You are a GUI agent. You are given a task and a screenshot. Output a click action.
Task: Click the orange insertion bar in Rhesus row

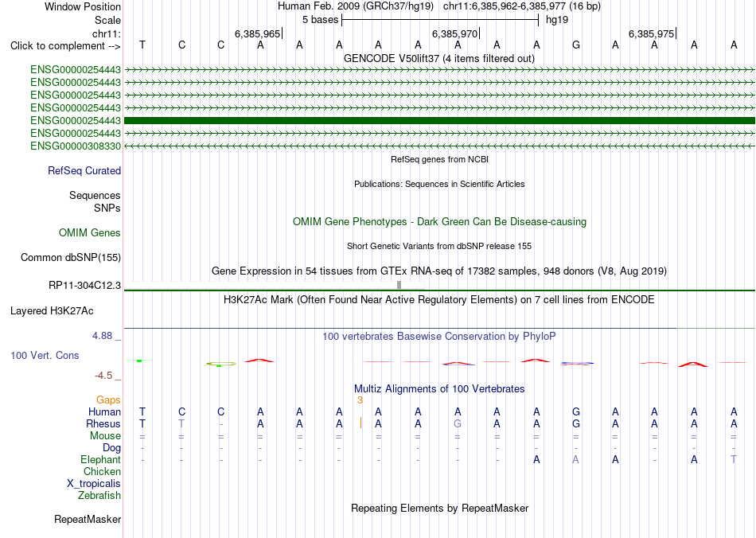360,423
